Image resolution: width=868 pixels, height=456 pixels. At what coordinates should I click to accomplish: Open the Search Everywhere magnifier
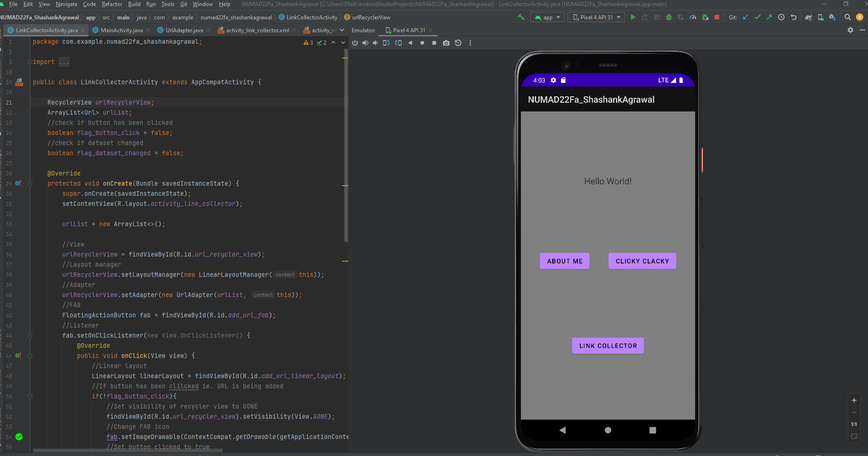pos(847,18)
